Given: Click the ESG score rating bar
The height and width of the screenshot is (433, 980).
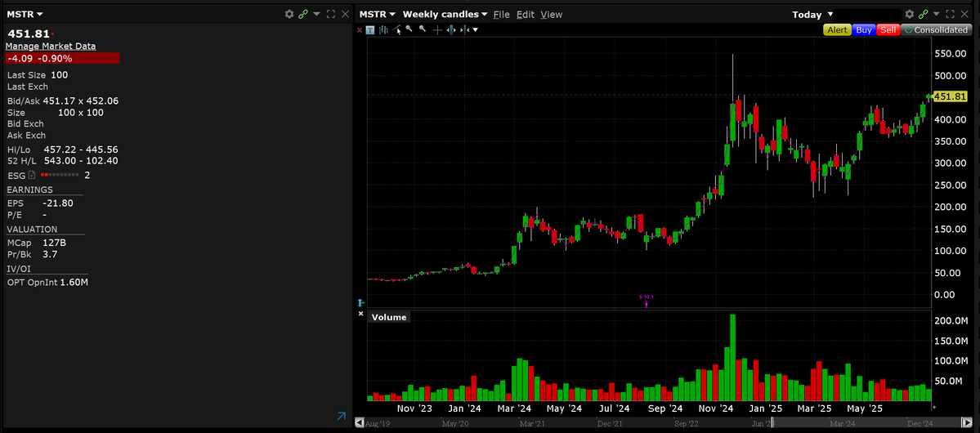Looking at the screenshot, I should [60, 176].
